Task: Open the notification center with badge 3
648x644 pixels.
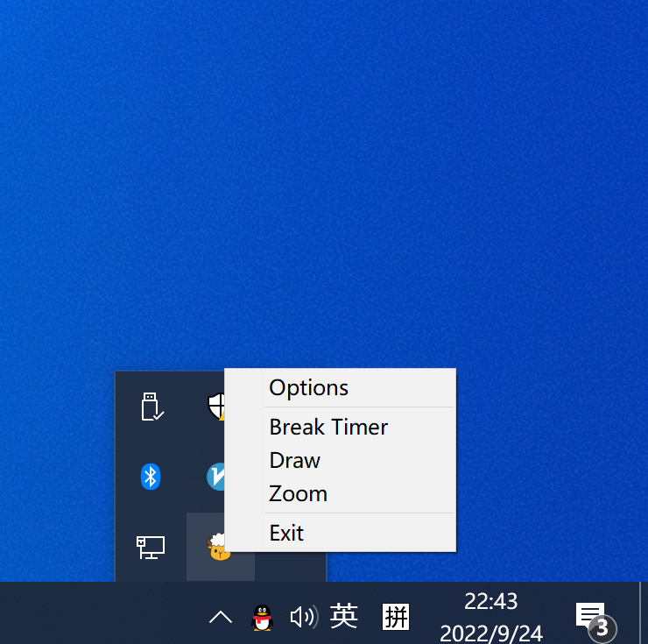Action: [x=595, y=619]
